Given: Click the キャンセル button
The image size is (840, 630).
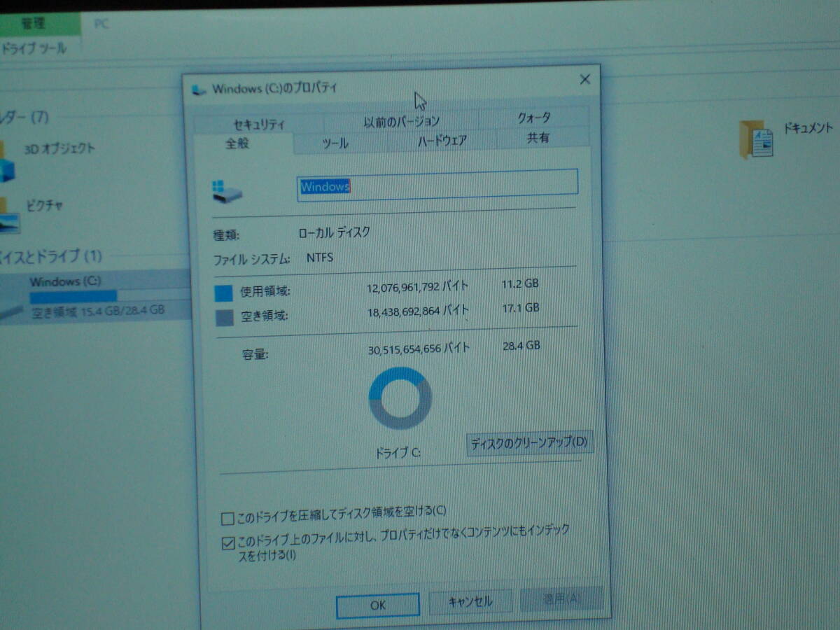Looking at the screenshot, I should point(470,601).
